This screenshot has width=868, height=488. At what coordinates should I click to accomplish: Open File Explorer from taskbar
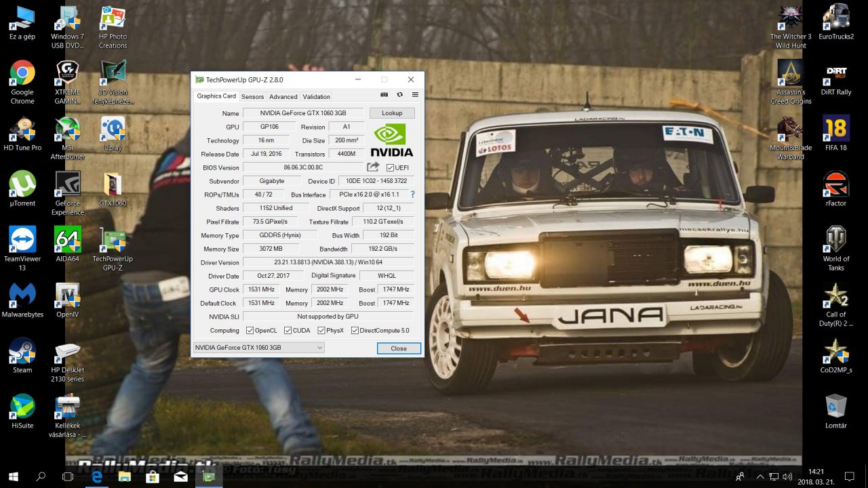tap(125, 476)
